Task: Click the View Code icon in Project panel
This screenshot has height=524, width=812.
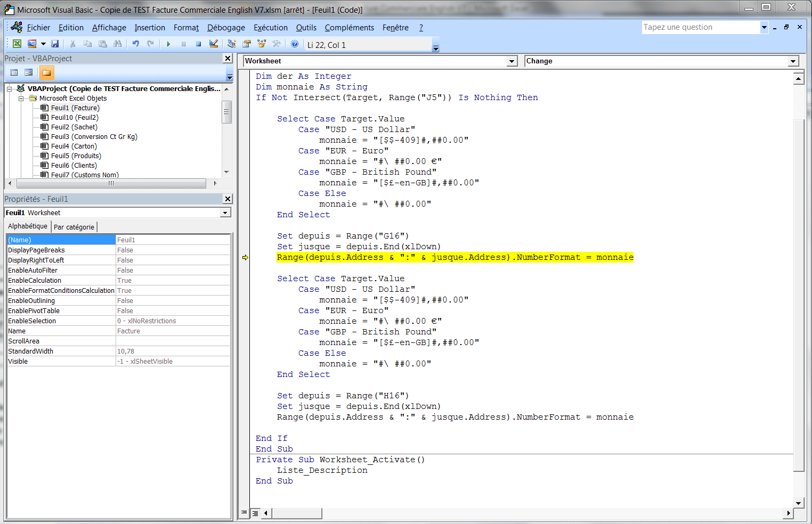Action: (14, 72)
